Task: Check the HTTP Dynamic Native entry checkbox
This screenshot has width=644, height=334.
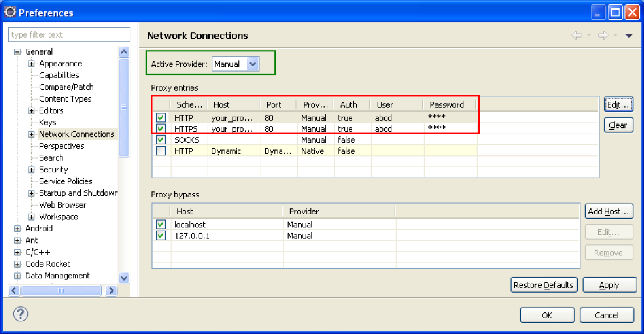Action: pyautogui.click(x=161, y=151)
